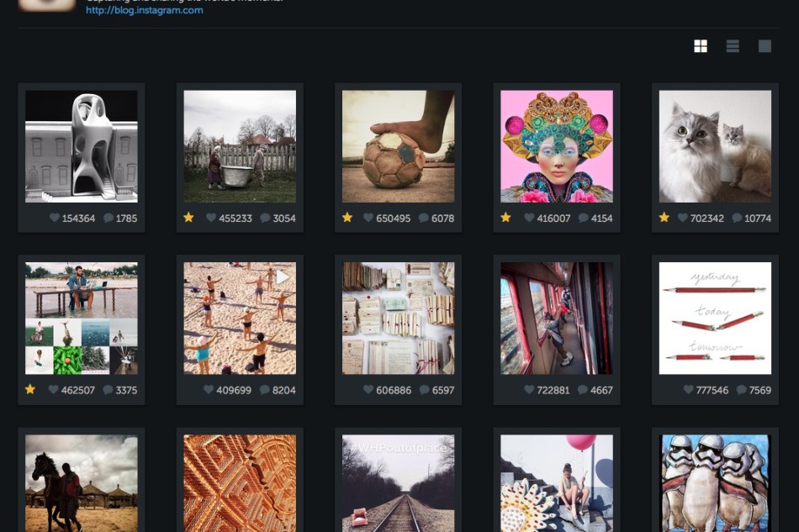Click the heart icon next to 777546
Image resolution: width=799 pixels, height=532 pixels.
tap(689, 389)
